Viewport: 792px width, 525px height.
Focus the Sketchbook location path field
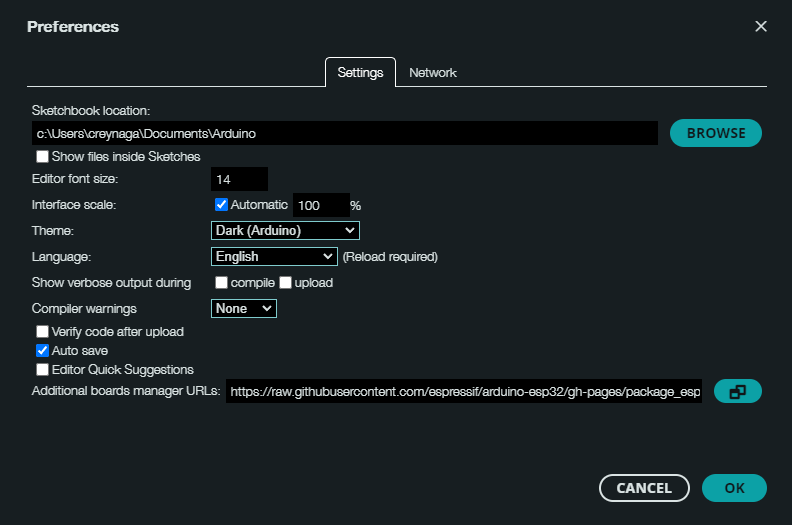(344, 133)
